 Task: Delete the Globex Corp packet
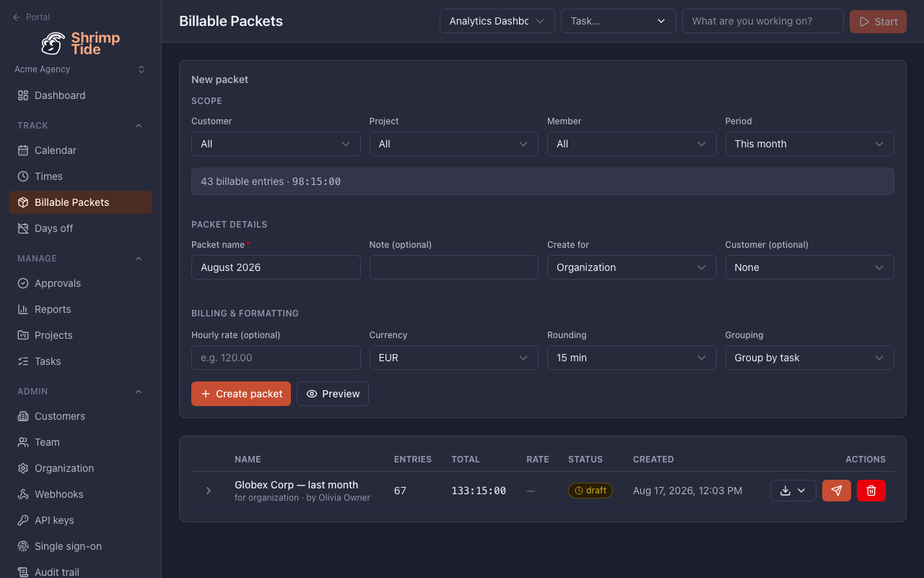871,491
